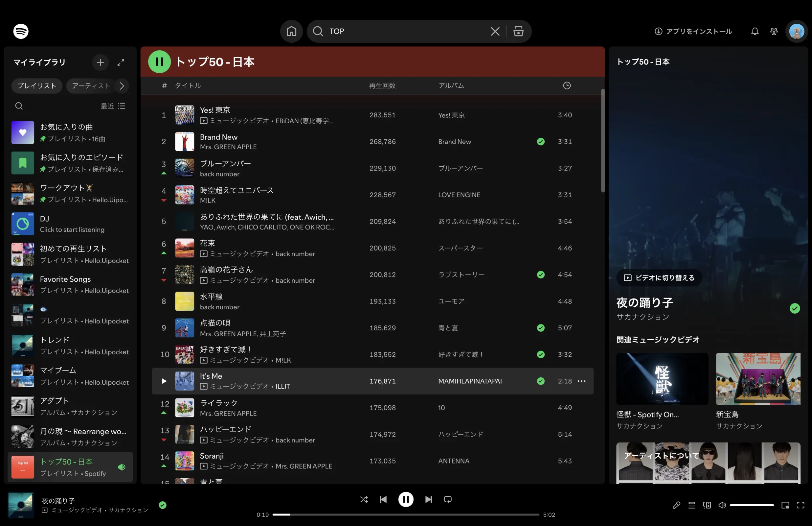
Task: Toggle saved status of It's Me
Action: pos(540,381)
